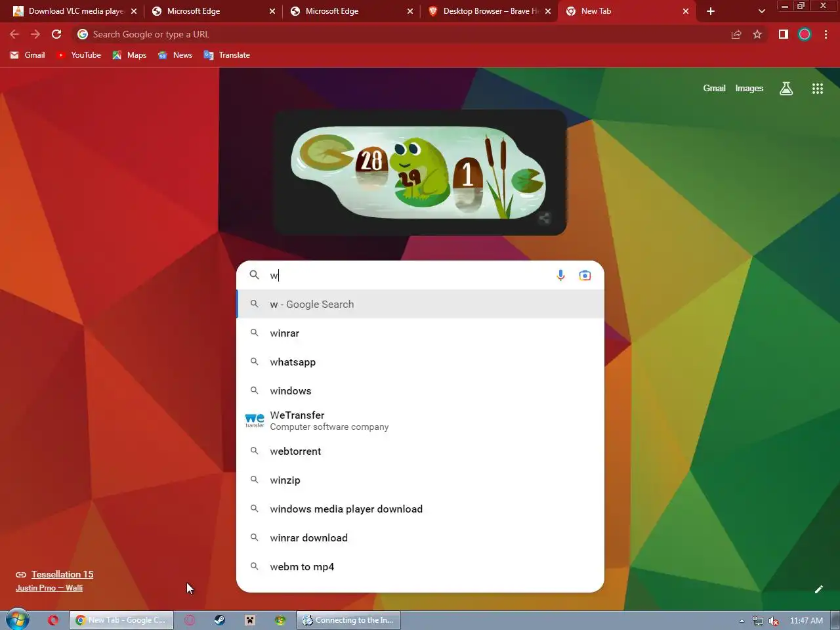Pick 'windows media player download' suggestion
The width and height of the screenshot is (840, 630).
(420, 509)
